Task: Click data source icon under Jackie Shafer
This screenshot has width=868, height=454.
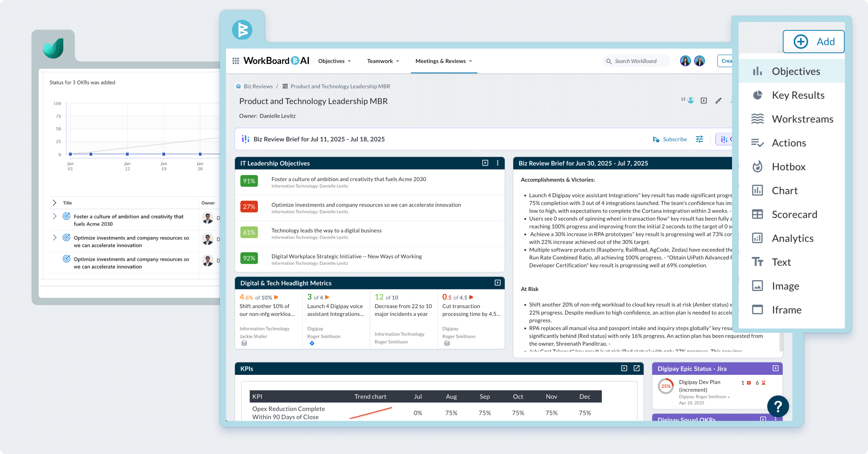Action: click(x=244, y=343)
